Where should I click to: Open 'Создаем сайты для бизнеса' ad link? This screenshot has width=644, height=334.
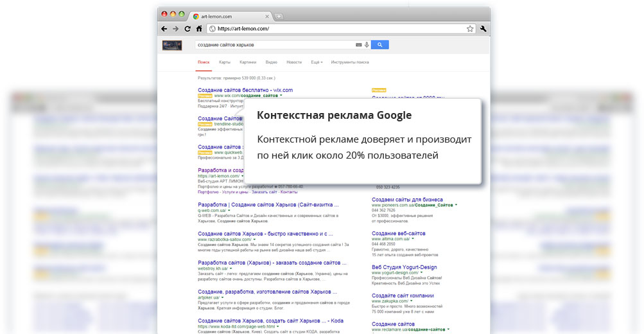point(407,200)
